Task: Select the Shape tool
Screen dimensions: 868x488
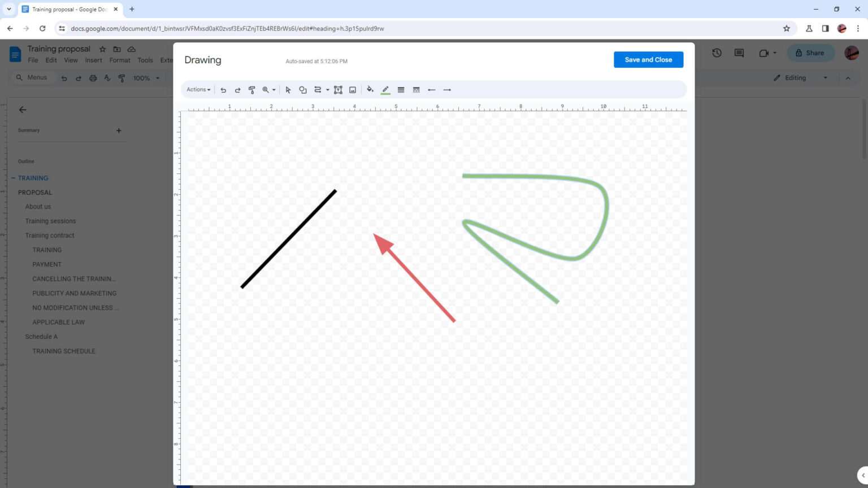Action: point(303,89)
